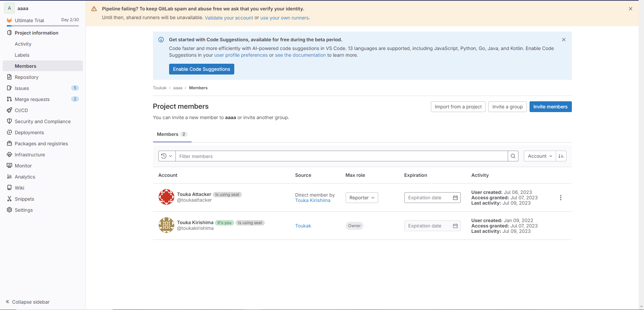Open the calendar icon for Touka Attacker expiration
This screenshot has width=644, height=310.
[x=455, y=198]
